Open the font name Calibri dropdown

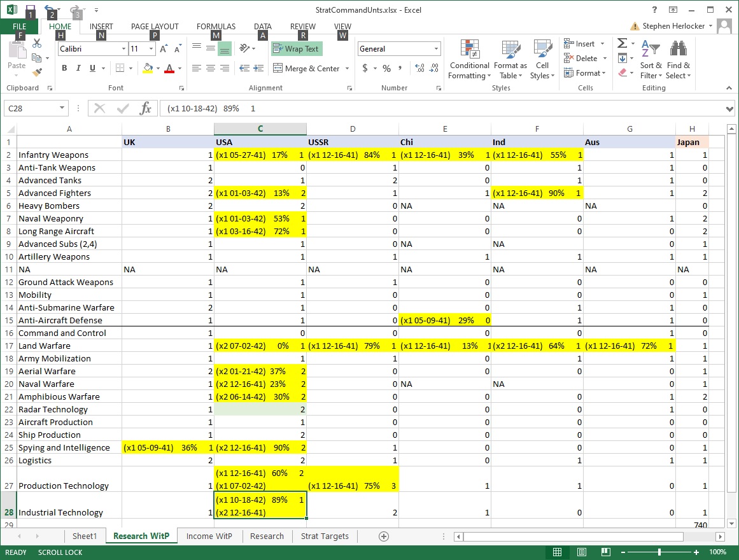[123, 48]
